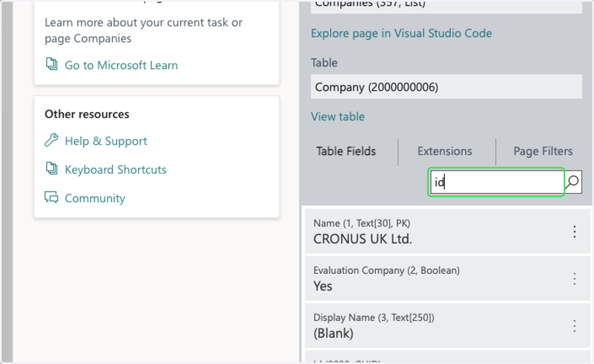Open the three-dot menu for Evaluation Company
The image size is (594, 364).
[575, 278]
